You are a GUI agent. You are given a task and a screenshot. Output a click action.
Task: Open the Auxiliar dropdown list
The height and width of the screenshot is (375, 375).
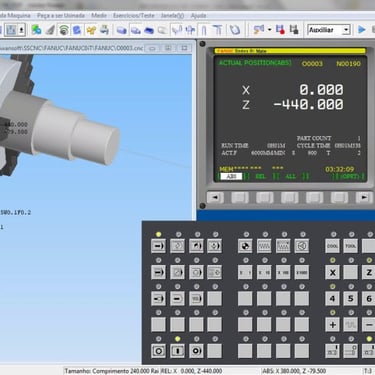tap(328, 30)
